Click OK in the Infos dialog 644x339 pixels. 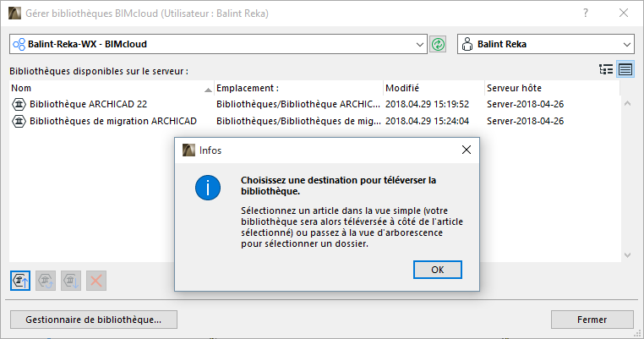437,270
